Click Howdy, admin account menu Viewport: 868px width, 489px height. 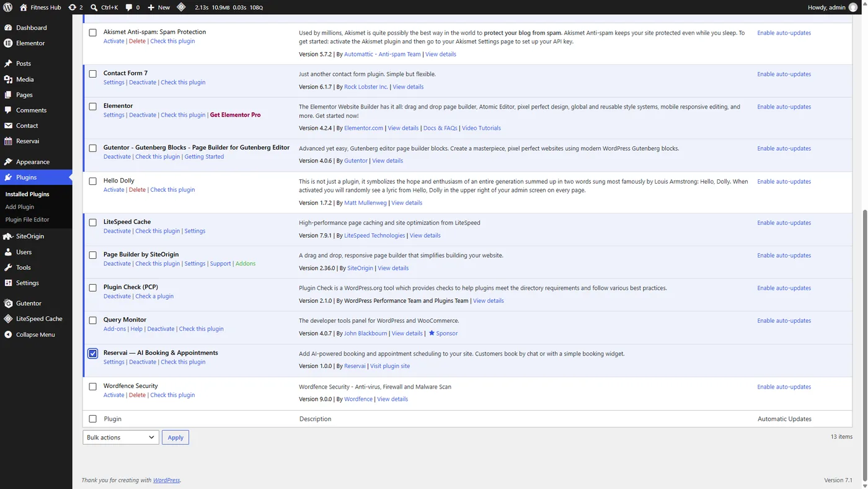[833, 7]
